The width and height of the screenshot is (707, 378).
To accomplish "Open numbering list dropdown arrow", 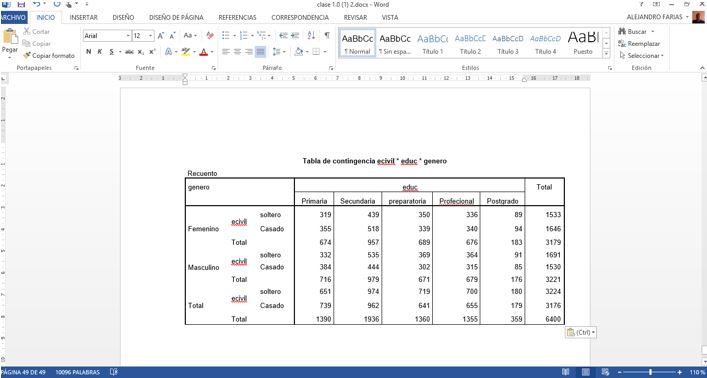I will [x=252, y=36].
